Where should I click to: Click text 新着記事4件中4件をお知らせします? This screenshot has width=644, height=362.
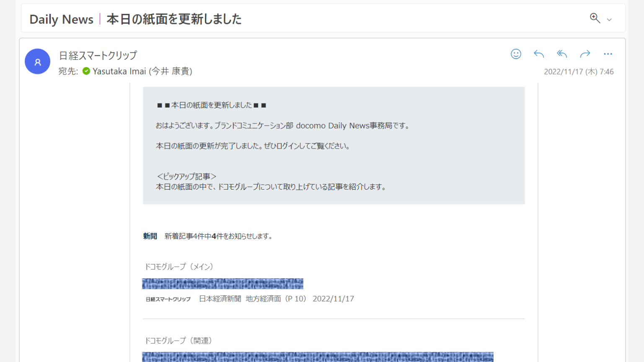[219, 236]
